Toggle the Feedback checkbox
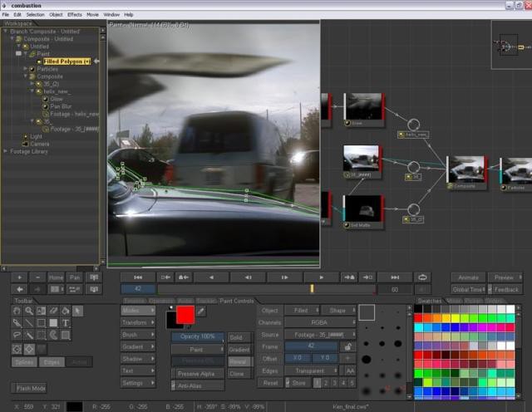The image size is (532, 412). point(488,289)
